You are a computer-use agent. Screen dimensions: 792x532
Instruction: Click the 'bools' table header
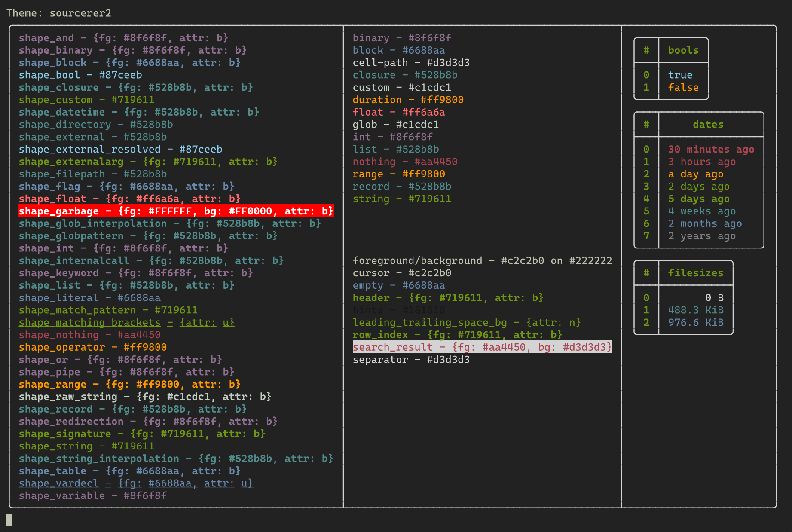683,50
